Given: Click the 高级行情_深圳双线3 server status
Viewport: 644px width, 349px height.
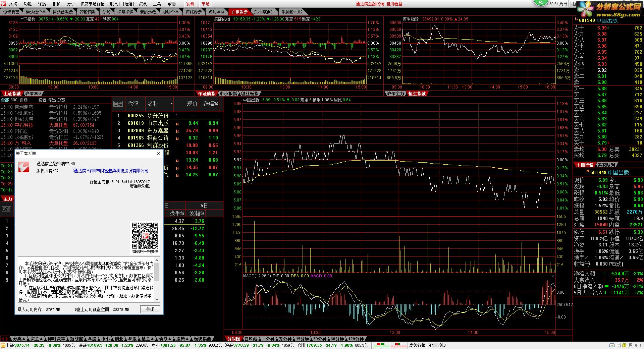Looking at the screenshot, I should 427,345.
